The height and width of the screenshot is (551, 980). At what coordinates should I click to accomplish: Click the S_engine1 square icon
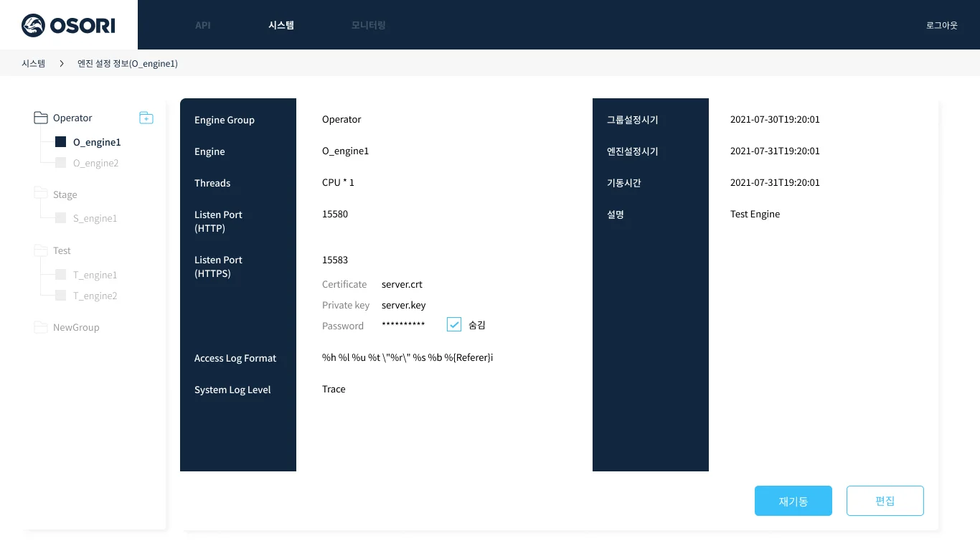tap(61, 218)
